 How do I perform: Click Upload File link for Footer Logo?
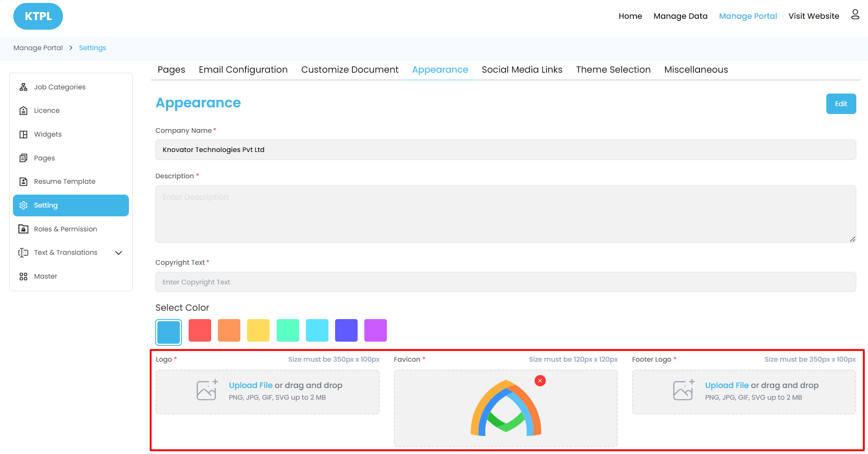click(727, 385)
